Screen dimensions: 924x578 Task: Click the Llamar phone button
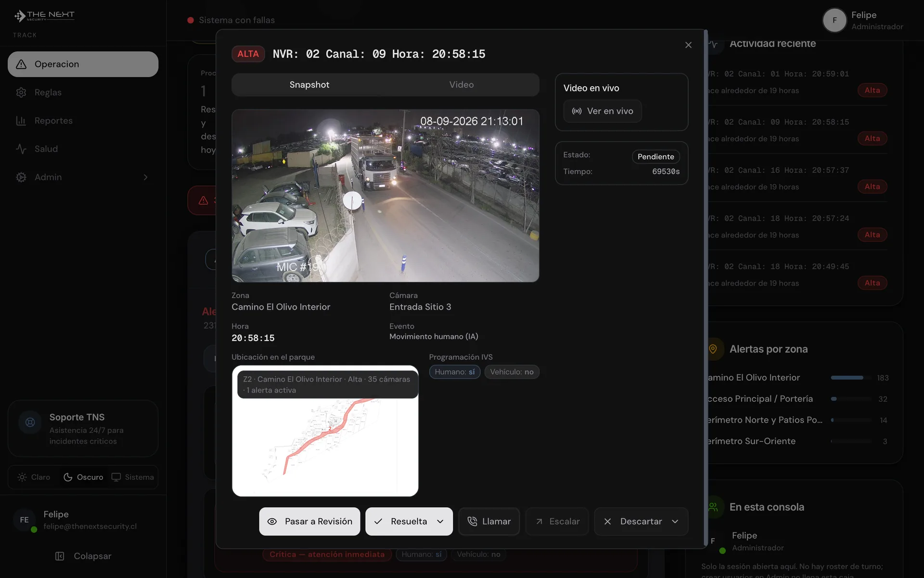click(489, 521)
